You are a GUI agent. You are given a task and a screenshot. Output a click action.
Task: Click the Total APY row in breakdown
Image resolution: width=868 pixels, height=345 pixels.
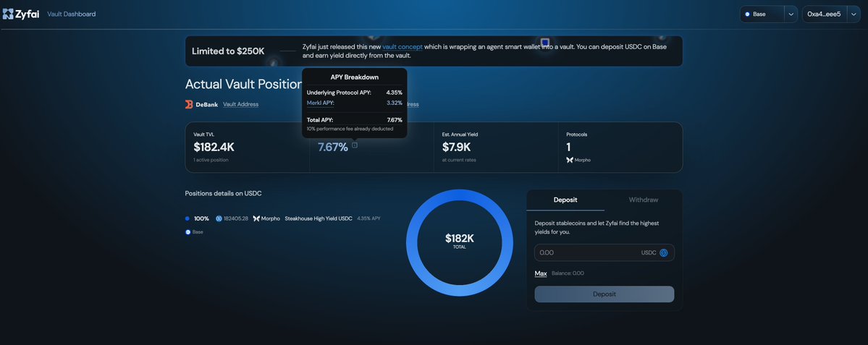point(354,119)
